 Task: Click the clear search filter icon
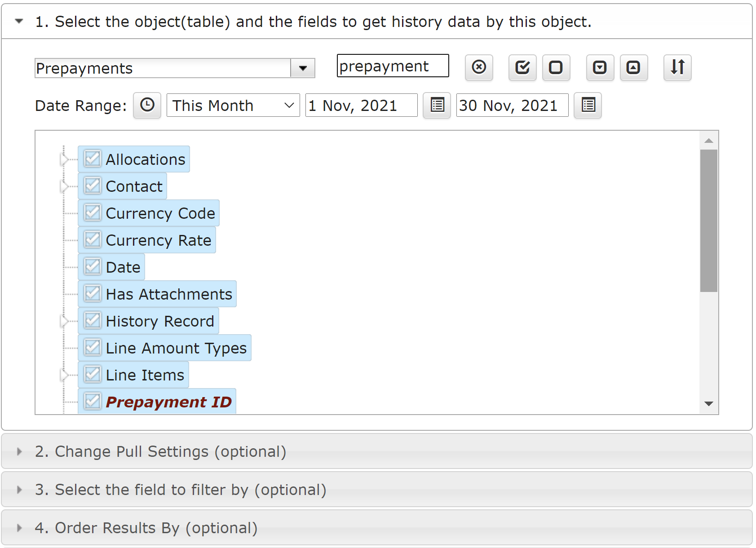(x=479, y=67)
